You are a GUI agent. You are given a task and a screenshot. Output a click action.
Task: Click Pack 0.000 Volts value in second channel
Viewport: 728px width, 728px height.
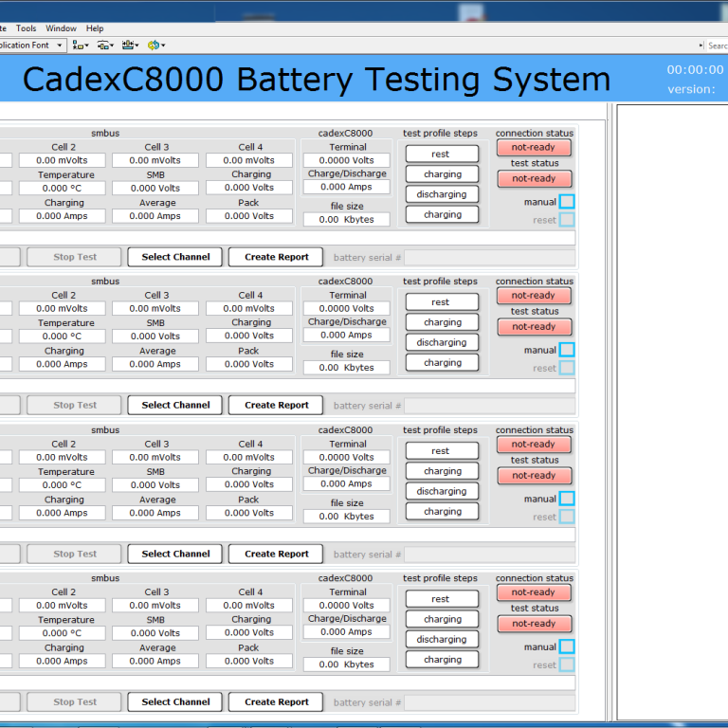click(249, 364)
